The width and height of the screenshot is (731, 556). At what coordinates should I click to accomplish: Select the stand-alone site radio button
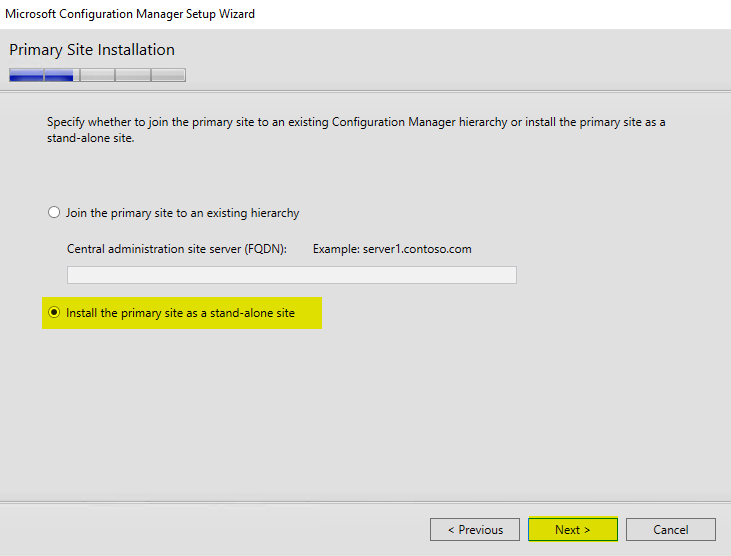(54, 313)
